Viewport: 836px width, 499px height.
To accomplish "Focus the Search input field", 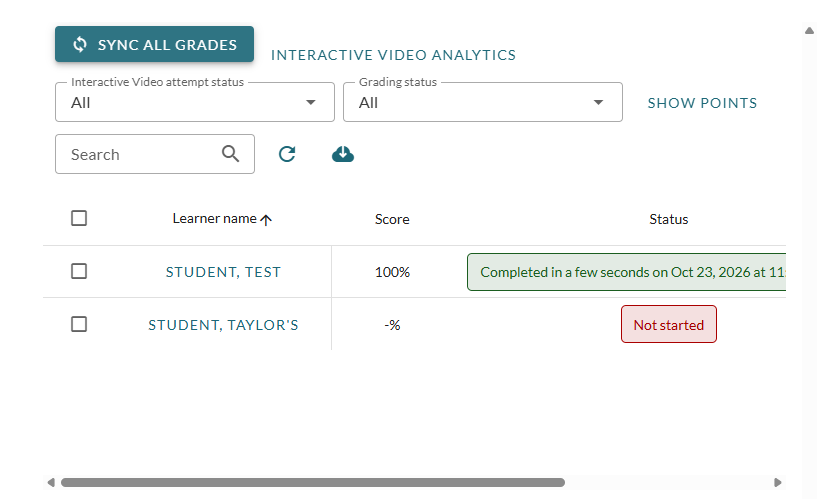I will 155,154.
